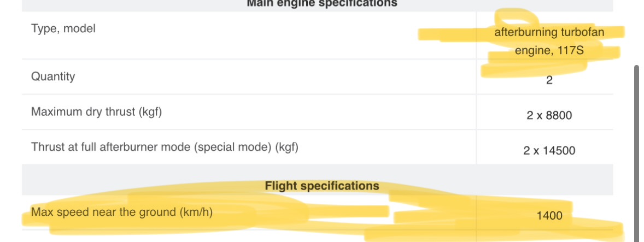Click the (km/h) unit text

[x=196, y=212]
